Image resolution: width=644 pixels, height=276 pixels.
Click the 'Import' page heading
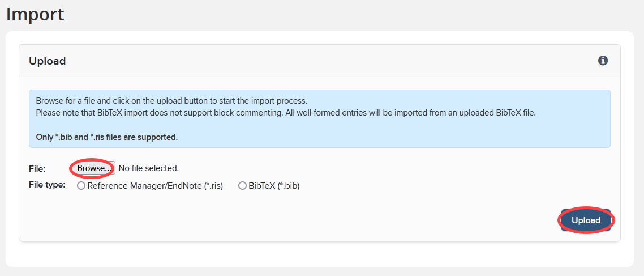(x=35, y=14)
